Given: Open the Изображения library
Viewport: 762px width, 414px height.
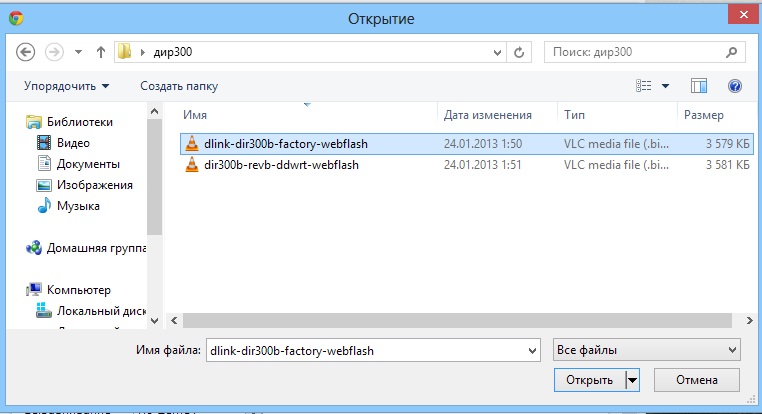Looking at the screenshot, I should coord(95,185).
